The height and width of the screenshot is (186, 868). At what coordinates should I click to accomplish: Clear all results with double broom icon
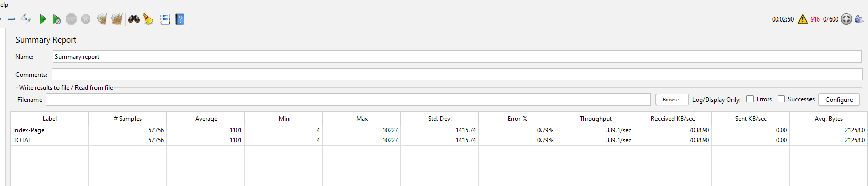click(117, 19)
